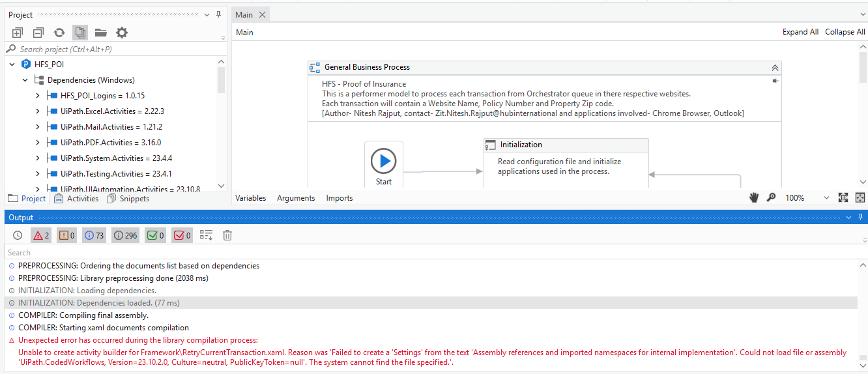This screenshot has width=868, height=374.
Task: Open Output panel options dropdown arrow
Action: [848, 217]
